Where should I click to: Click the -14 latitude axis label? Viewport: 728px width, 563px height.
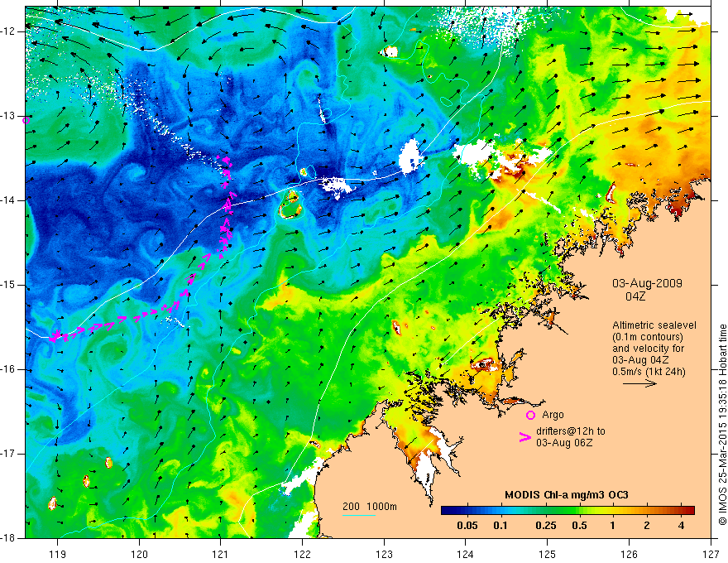click(9, 200)
